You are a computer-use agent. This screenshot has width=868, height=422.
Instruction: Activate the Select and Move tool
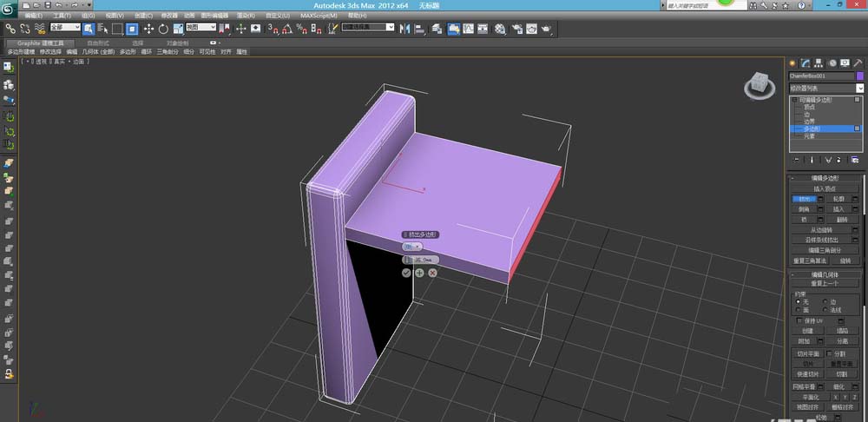pyautogui.click(x=149, y=29)
